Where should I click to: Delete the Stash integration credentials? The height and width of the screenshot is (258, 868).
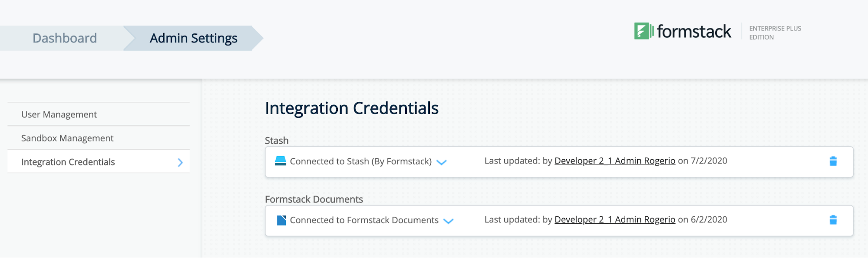click(x=833, y=161)
